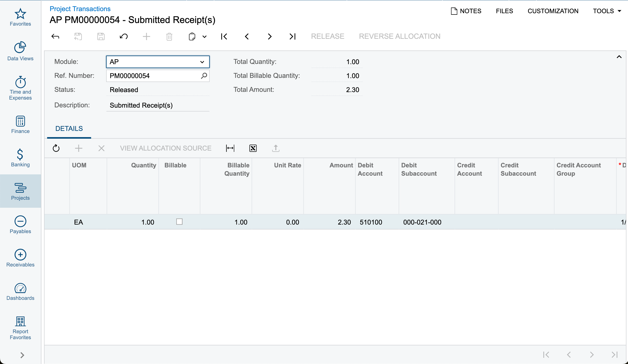Click the Save disk icon

point(101,36)
